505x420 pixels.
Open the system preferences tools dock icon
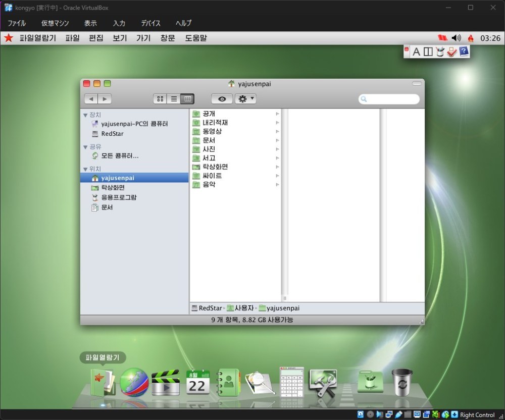323,383
